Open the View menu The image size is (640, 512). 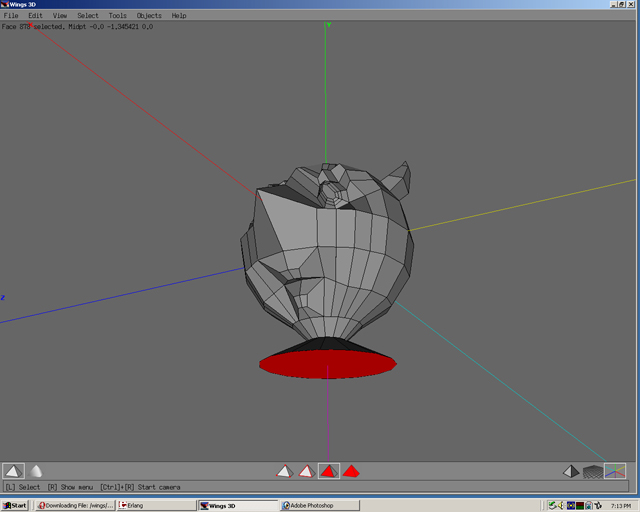[x=60, y=16]
